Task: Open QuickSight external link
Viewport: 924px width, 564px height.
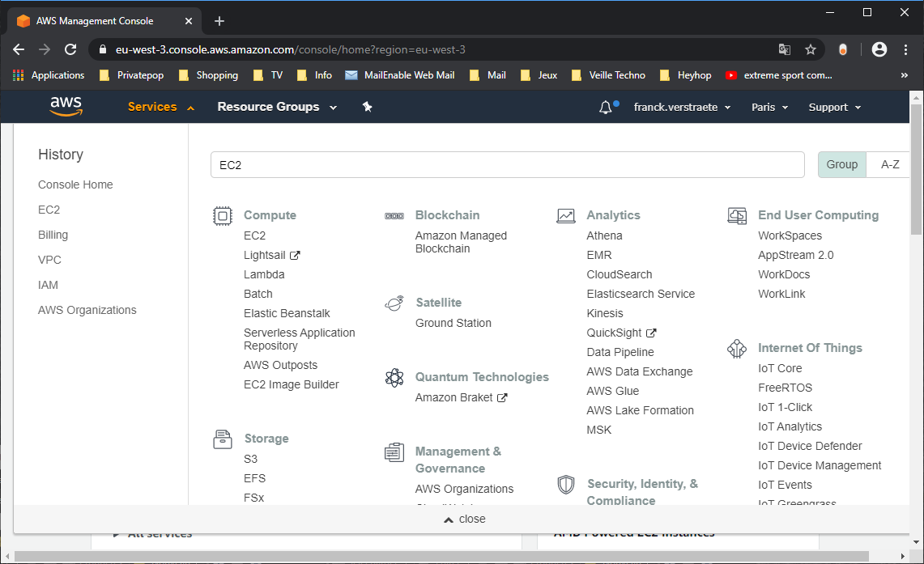Action: coord(621,333)
